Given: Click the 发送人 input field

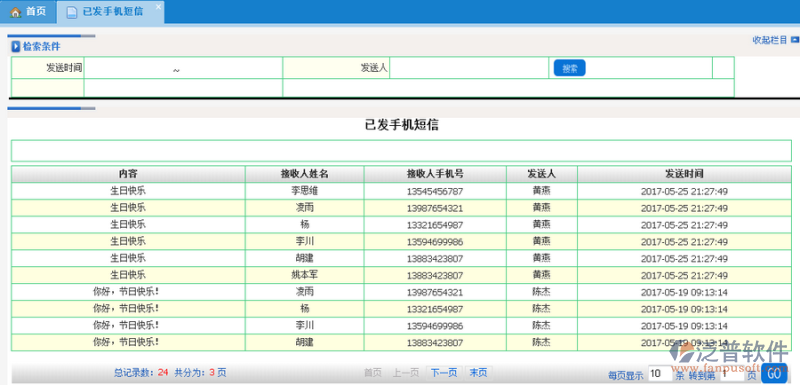Looking at the screenshot, I should (x=469, y=68).
